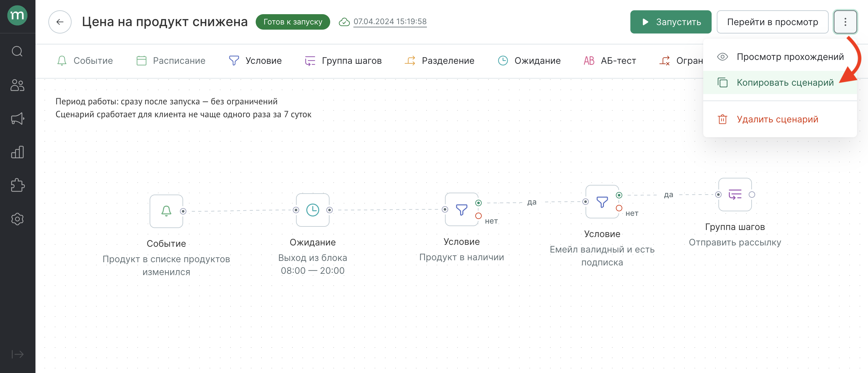Select the АБ-тест toolbar block
868x373 pixels.
(610, 61)
